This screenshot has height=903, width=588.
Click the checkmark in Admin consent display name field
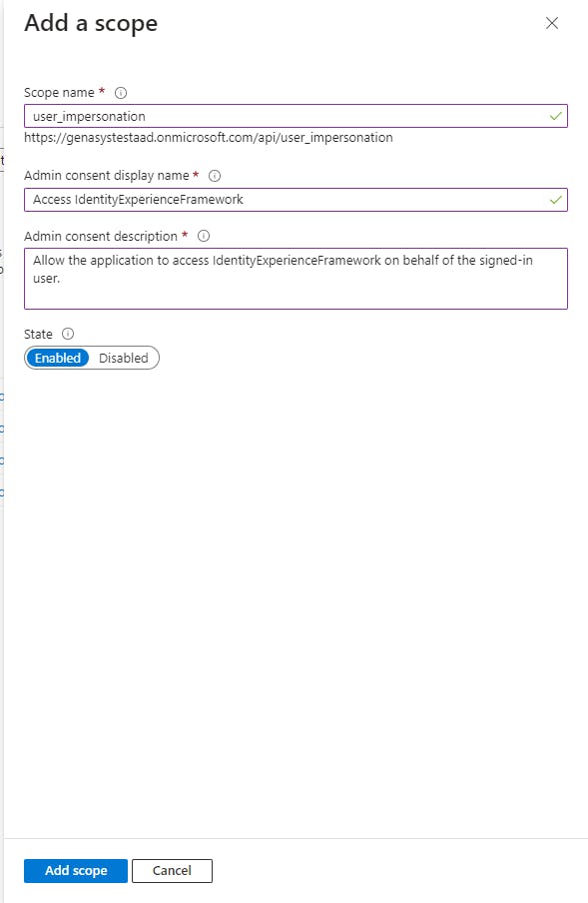coord(555,200)
